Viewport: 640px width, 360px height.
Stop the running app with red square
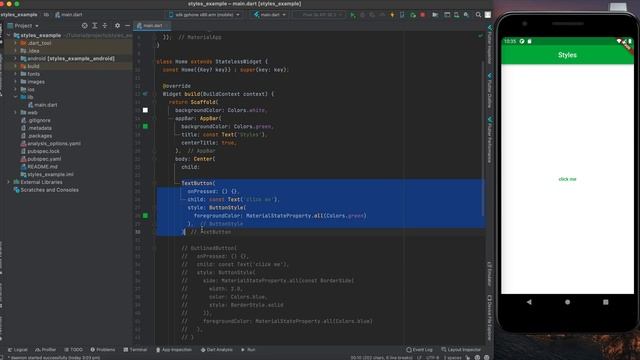pyautogui.click(x=422, y=15)
